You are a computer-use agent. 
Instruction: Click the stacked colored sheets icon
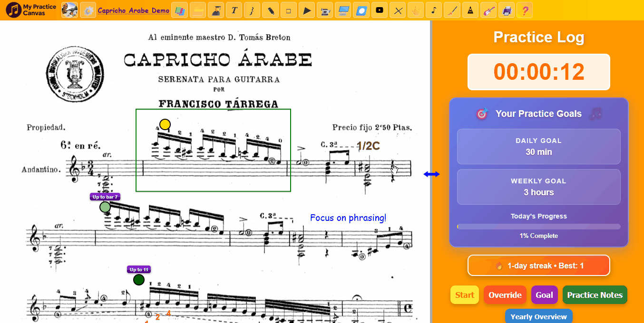[x=179, y=10]
